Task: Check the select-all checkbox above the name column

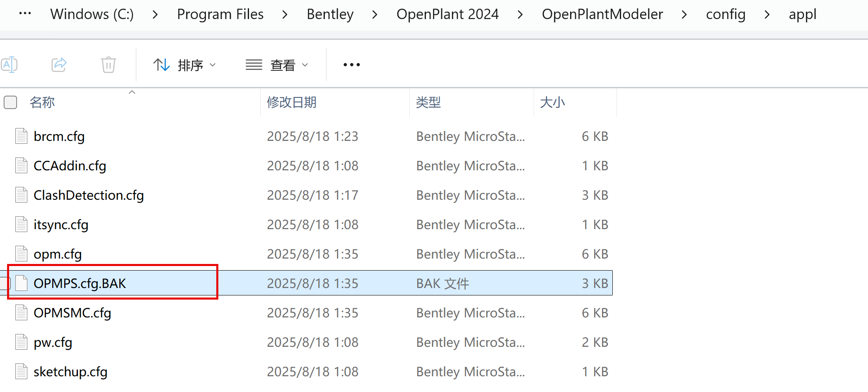Action: 10,102
